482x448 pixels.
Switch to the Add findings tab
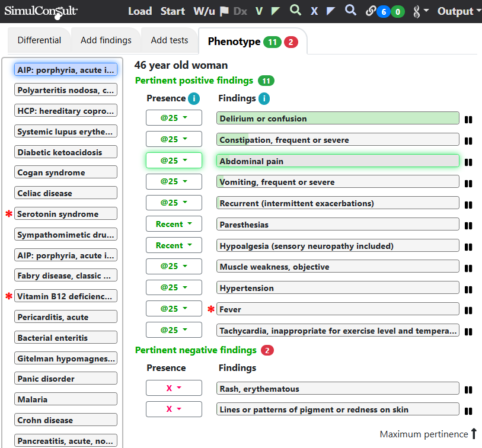106,40
